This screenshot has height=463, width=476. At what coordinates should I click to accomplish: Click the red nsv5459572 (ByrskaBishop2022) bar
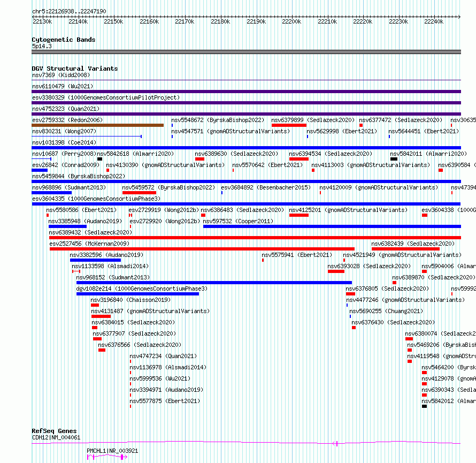click(140, 193)
